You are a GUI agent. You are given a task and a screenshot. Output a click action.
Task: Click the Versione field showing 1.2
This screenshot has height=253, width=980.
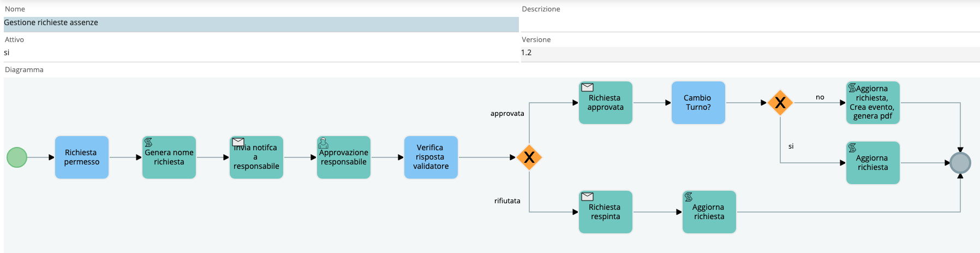pyautogui.click(x=750, y=53)
